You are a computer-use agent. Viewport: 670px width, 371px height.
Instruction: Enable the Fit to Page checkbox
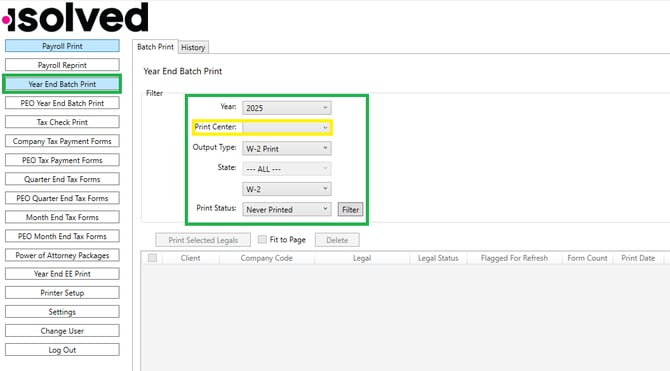coord(262,240)
